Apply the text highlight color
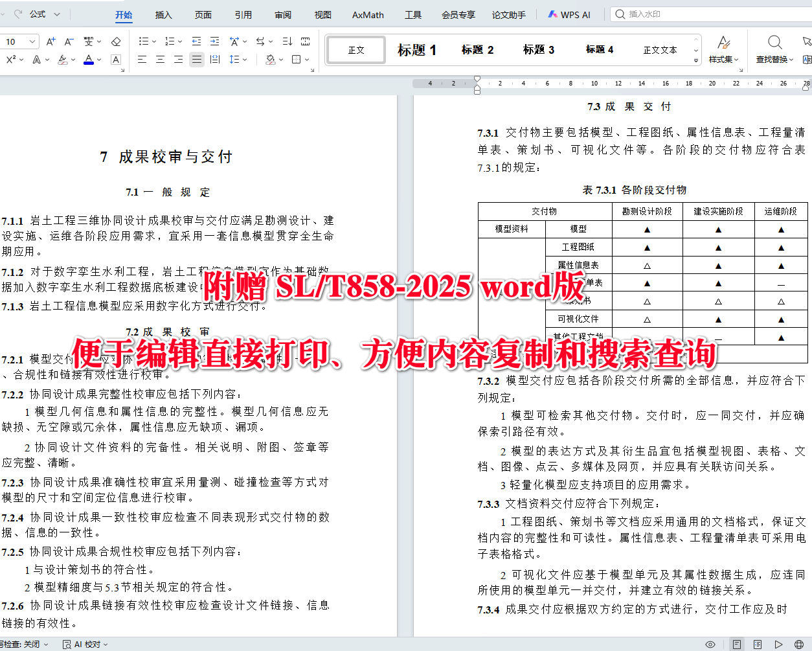 (62, 60)
